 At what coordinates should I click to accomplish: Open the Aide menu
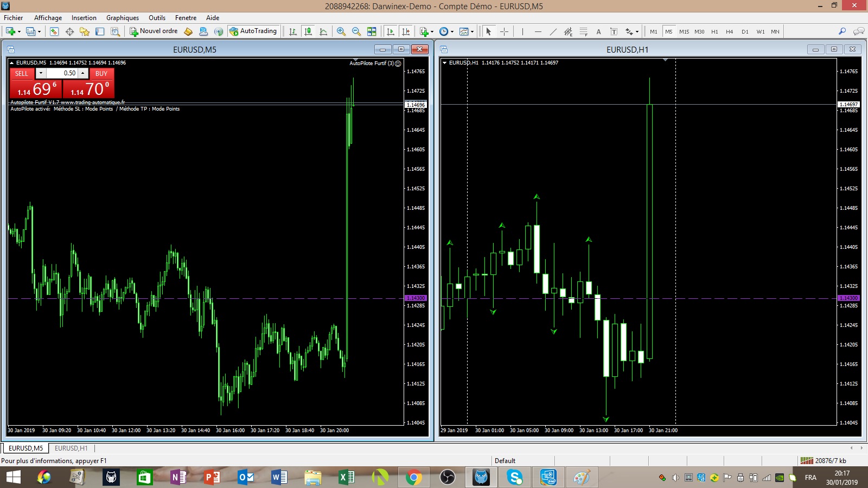pyautogui.click(x=213, y=18)
